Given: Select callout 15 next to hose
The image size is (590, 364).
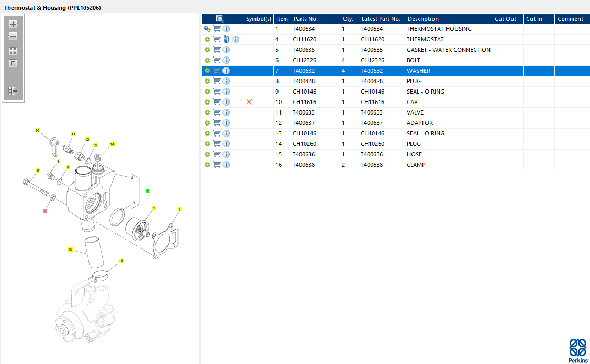Looking at the screenshot, I should point(70,249).
